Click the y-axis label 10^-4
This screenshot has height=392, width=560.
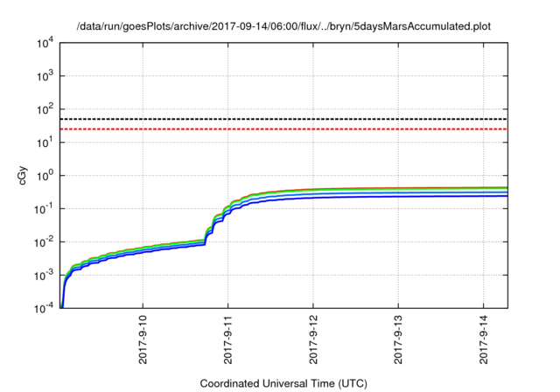44,308
